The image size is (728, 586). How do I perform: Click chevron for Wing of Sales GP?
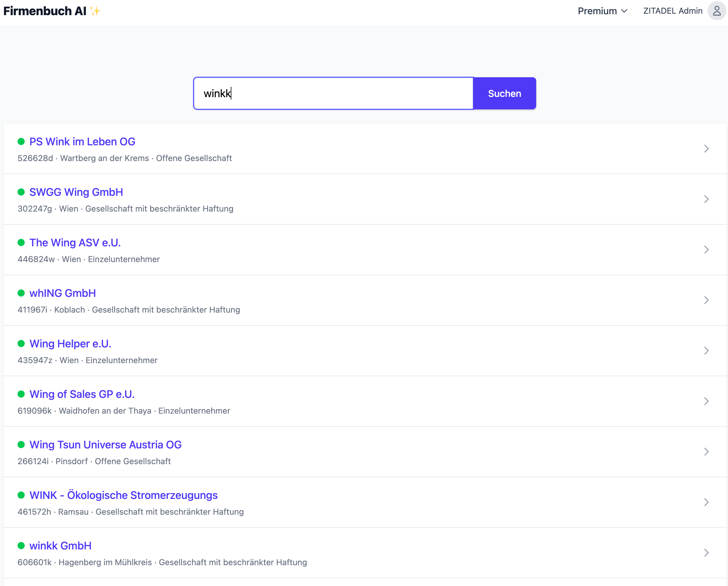tap(706, 401)
